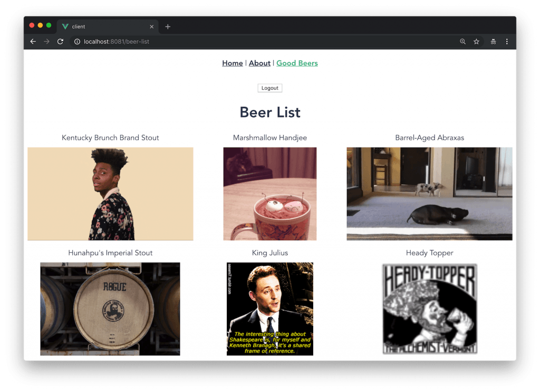This screenshot has width=540, height=392.
Task: Click the marshmallow mug image
Action: point(270,194)
